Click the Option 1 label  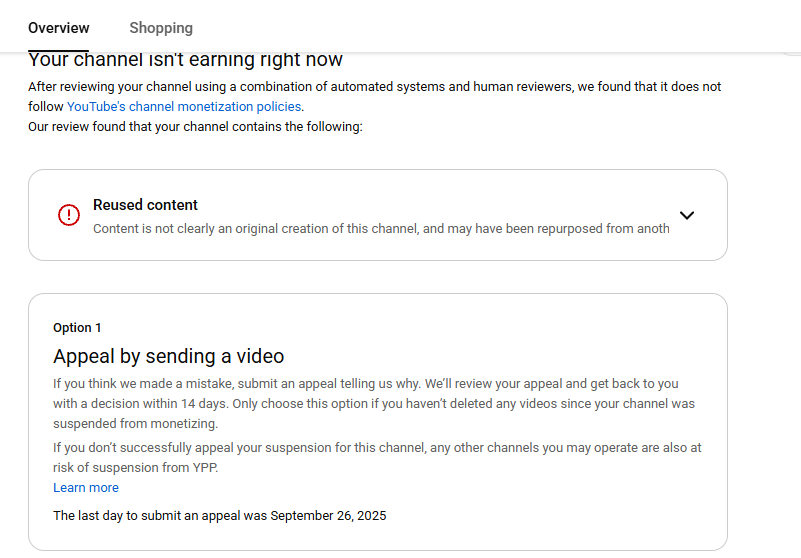pos(77,328)
